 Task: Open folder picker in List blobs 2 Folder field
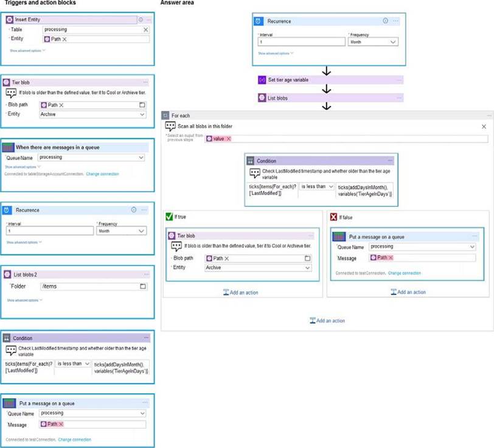click(x=142, y=286)
